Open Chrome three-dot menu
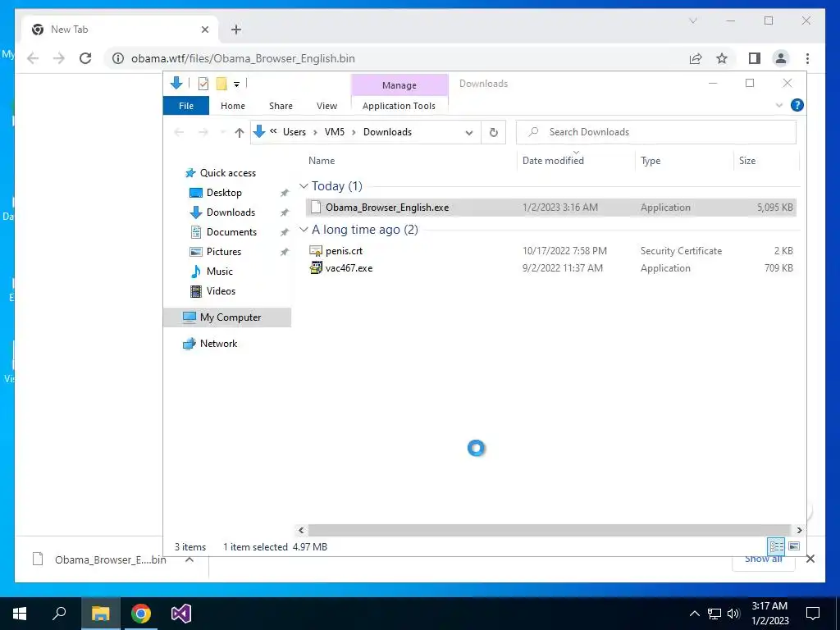 coord(807,58)
